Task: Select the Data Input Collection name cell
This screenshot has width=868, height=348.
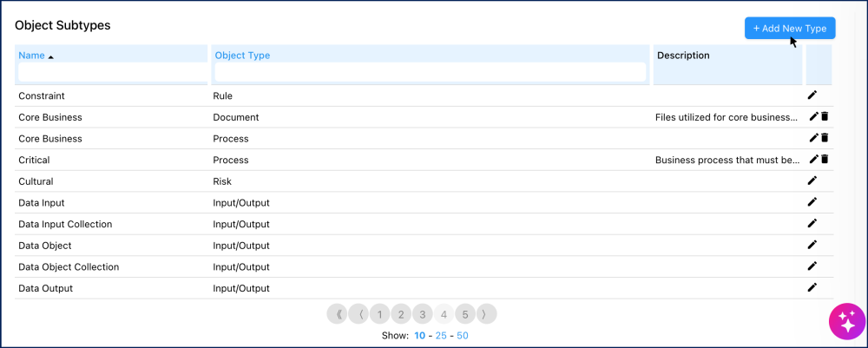Action: click(x=65, y=224)
